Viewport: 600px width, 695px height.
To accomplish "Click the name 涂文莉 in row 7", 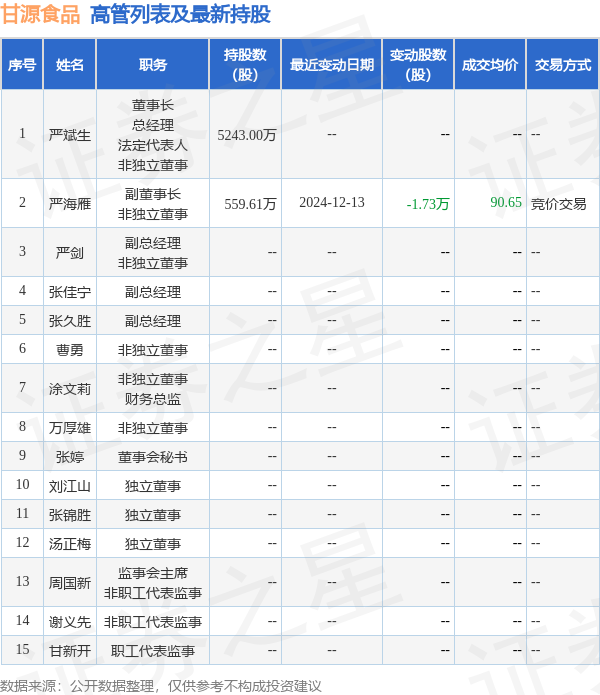I will point(70,388).
